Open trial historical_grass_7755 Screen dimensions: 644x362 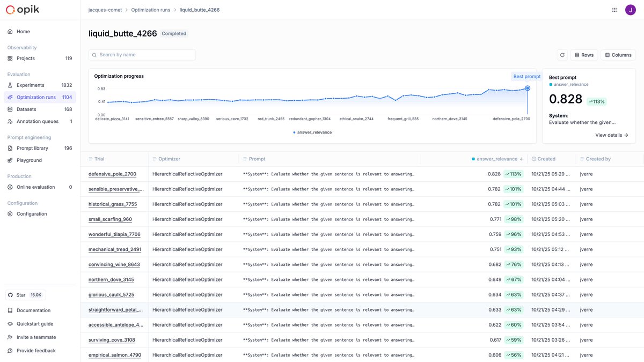click(x=113, y=204)
